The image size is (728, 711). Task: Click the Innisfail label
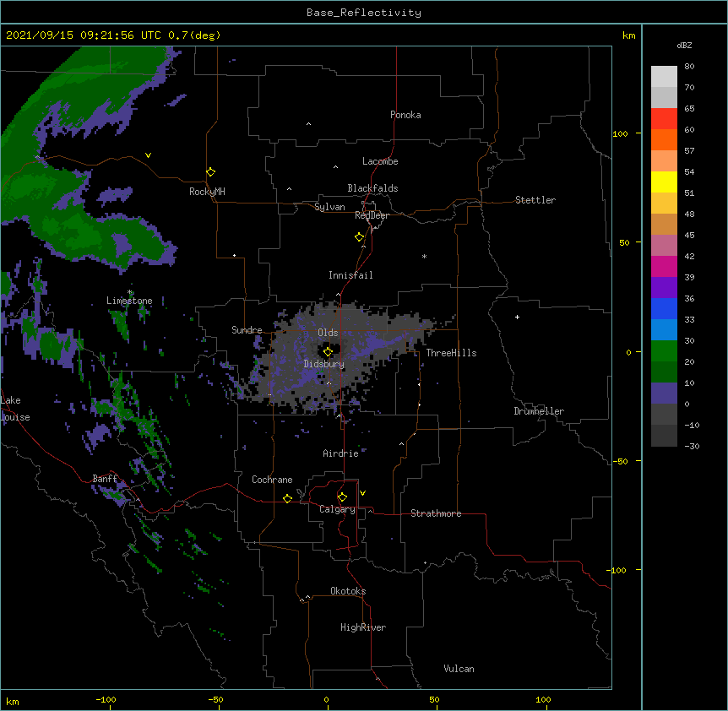(350, 275)
